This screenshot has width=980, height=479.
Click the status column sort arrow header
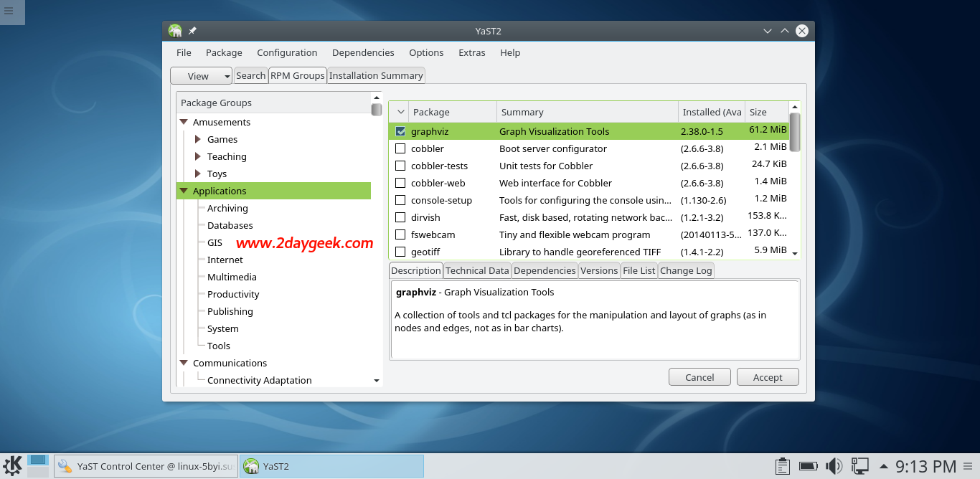coord(400,112)
